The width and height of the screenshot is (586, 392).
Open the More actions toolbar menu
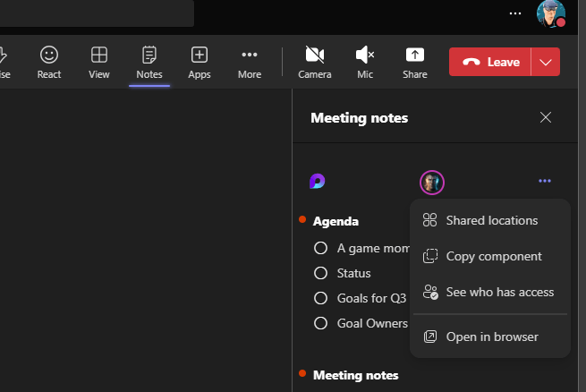point(250,62)
